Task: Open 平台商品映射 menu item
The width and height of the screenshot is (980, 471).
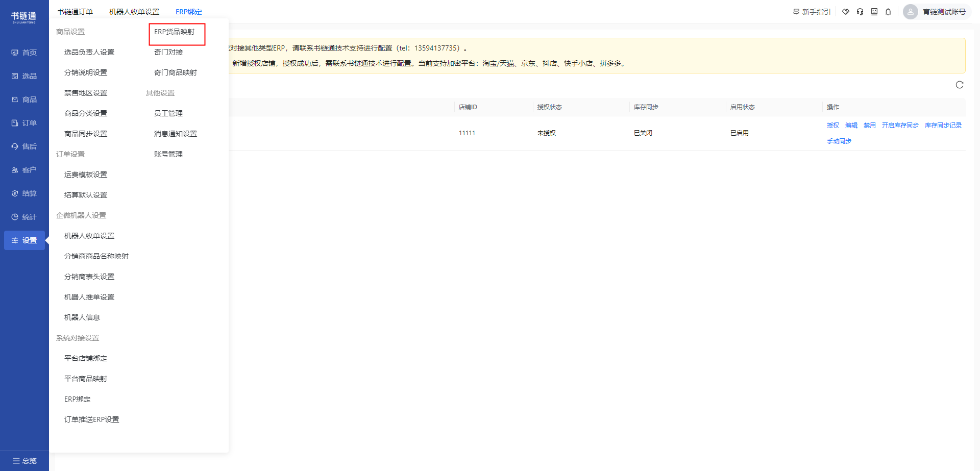Action: point(86,379)
